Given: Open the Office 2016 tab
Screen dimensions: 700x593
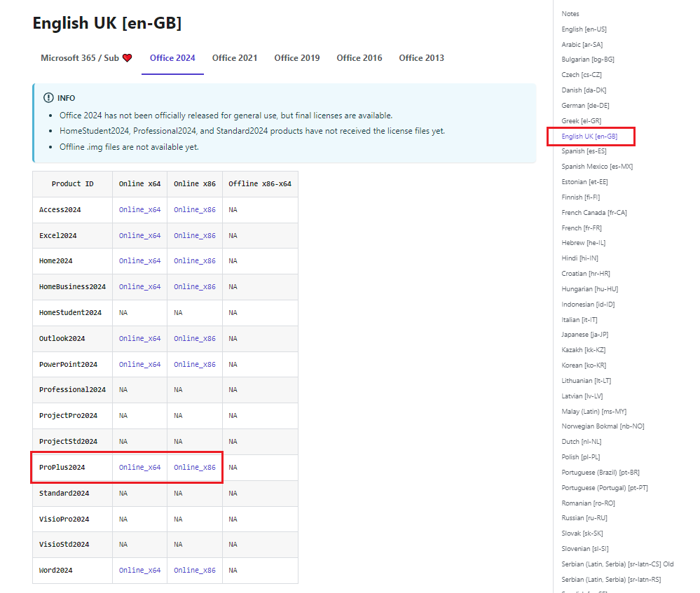Looking at the screenshot, I should (359, 58).
